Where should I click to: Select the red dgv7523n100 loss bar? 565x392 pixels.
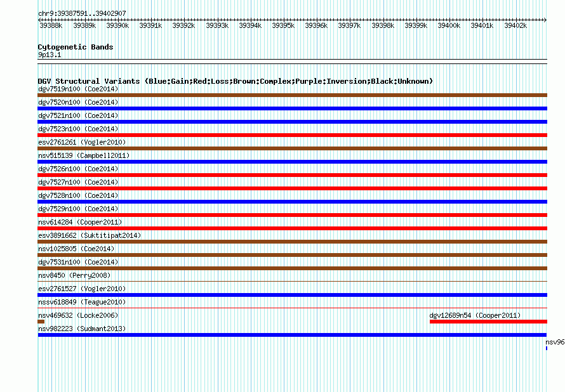pos(292,135)
